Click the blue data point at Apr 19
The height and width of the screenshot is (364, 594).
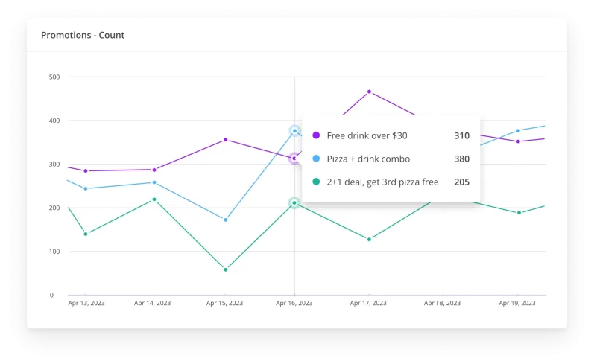pyautogui.click(x=518, y=131)
